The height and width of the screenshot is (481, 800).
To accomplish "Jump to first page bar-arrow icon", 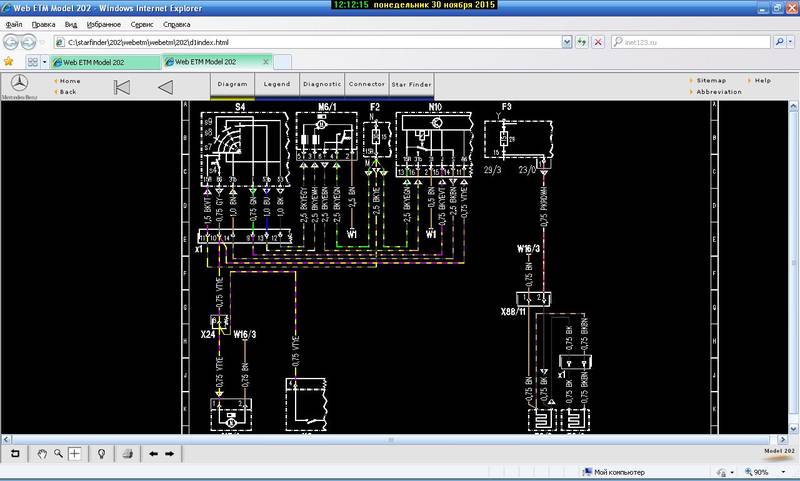I will [122, 86].
